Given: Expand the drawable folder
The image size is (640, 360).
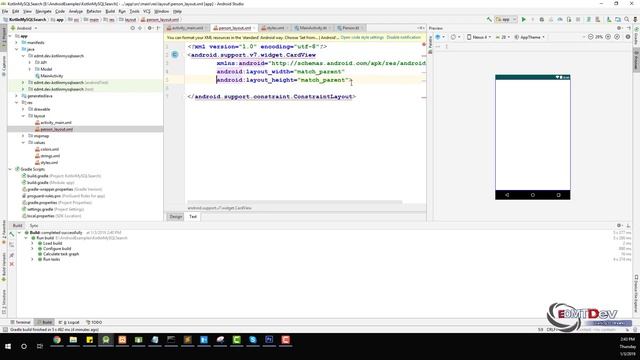Looking at the screenshot, I should tap(23, 109).
